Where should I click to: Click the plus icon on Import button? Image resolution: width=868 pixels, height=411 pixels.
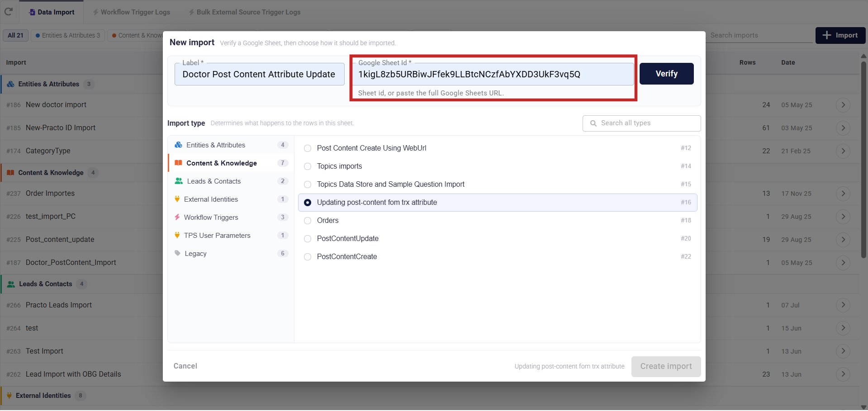point(827,35)
